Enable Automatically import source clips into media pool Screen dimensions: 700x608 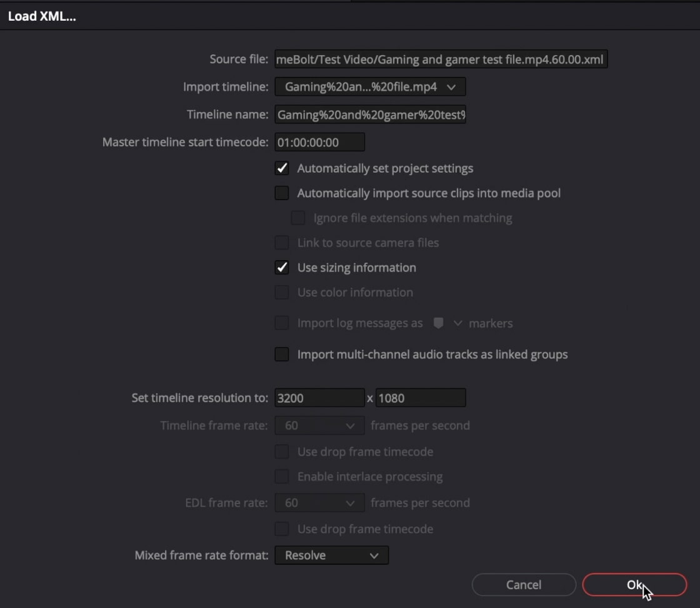click(282, 193)
